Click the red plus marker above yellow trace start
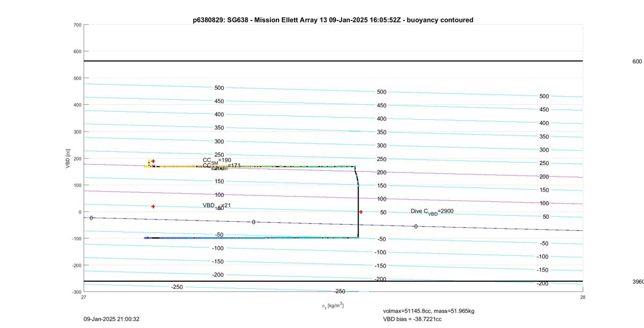The image size is (644, 328). click(153, 161)
